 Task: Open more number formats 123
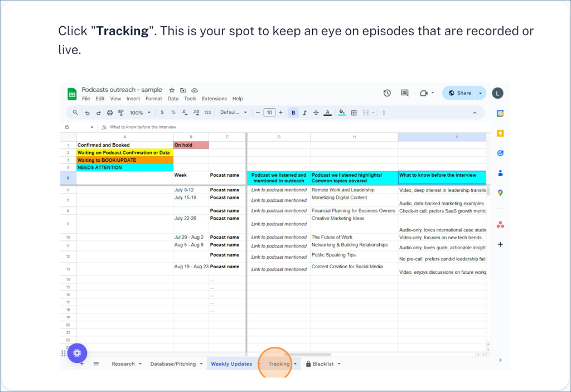point(207,113)
